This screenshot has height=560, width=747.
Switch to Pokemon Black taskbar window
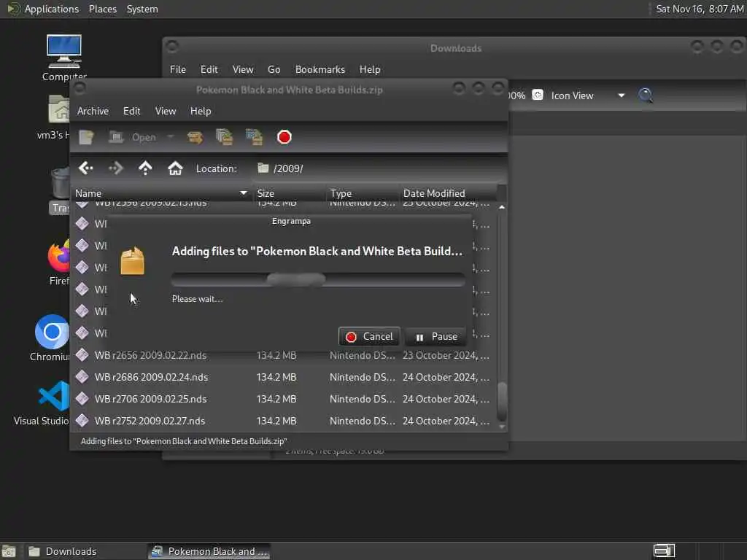click(210, 551)
